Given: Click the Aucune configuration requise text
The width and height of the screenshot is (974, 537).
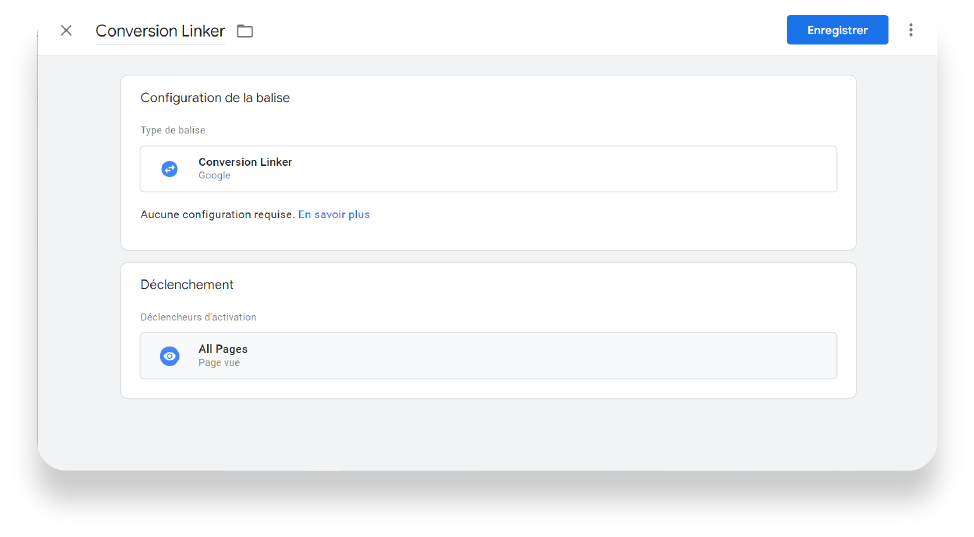Looking at the screenshot, I should [217, 214].
